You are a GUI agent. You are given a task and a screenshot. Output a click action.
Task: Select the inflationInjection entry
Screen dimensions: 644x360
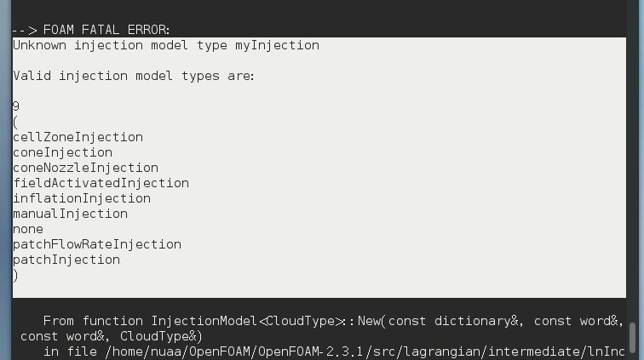pos(82,198)
